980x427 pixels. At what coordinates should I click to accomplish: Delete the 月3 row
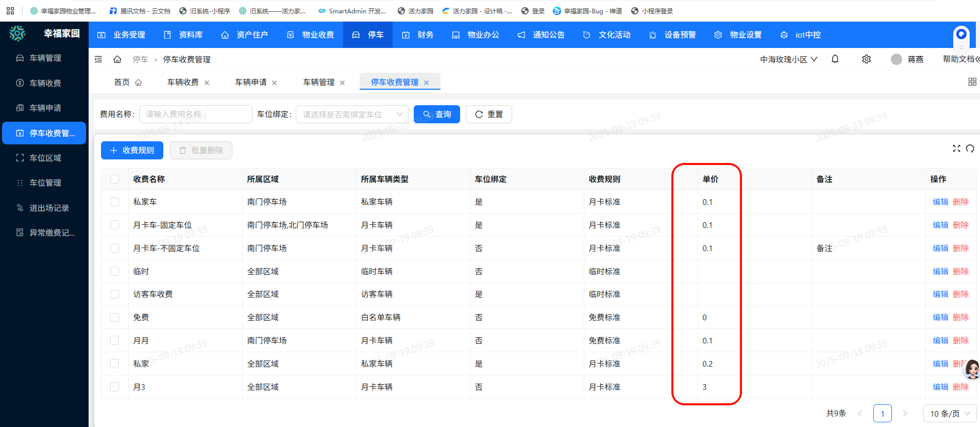[x=961, y=387]
